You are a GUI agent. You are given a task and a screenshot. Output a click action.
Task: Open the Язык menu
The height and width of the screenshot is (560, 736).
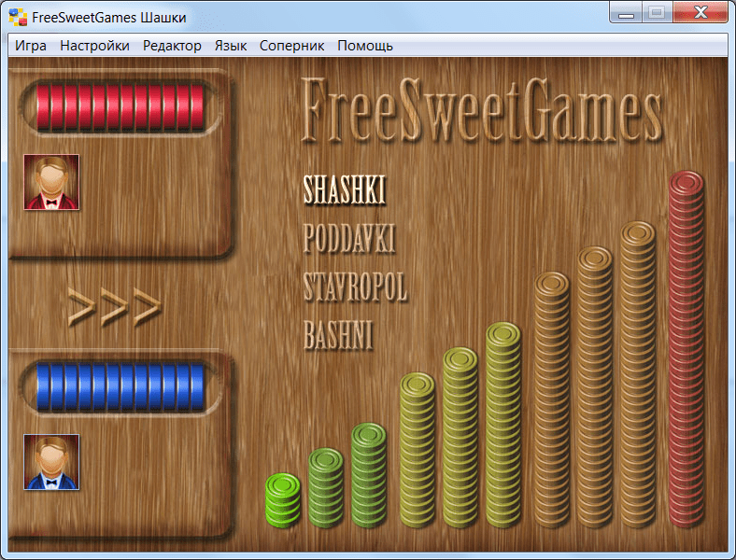click(231, 46)
